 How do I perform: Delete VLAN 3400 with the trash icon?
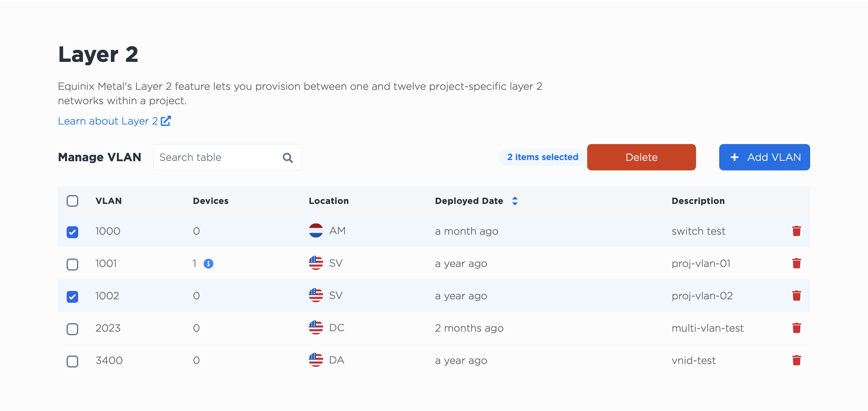(796, 360)
